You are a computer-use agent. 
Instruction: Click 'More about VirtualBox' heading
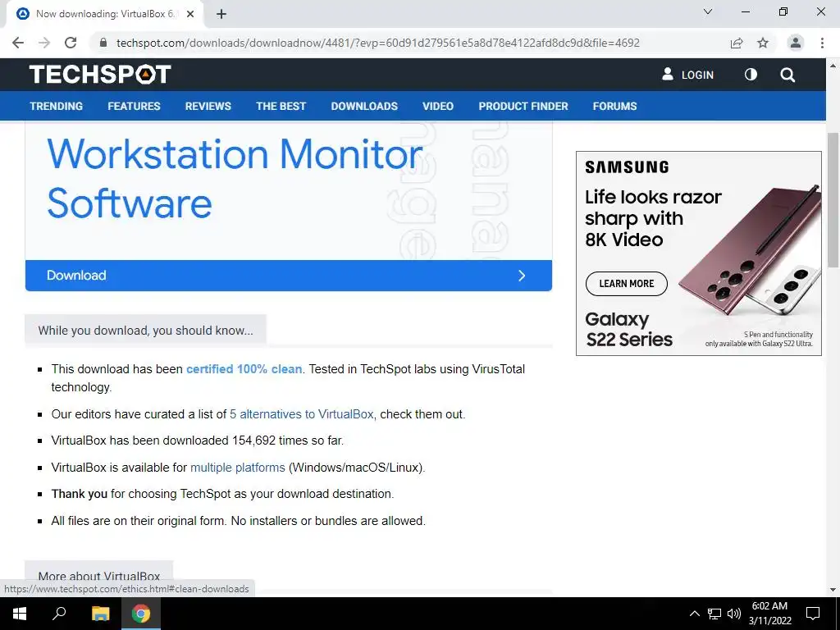point(99,577)
